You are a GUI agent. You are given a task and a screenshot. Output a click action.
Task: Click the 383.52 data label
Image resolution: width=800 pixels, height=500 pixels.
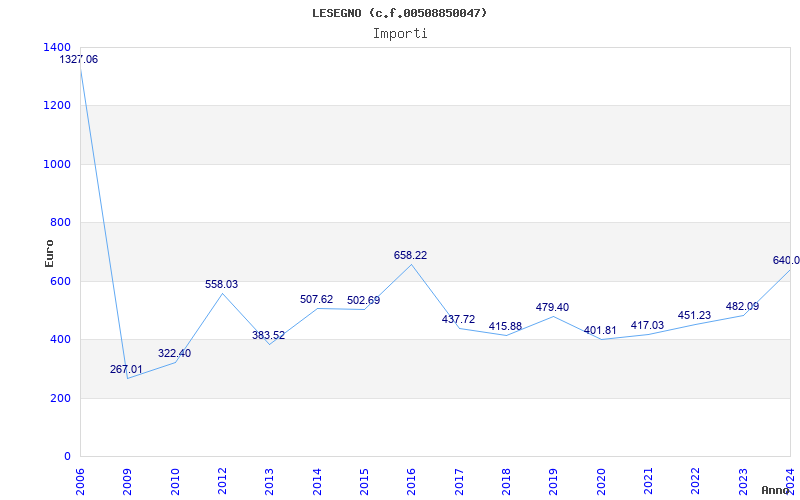pos(268,335)
